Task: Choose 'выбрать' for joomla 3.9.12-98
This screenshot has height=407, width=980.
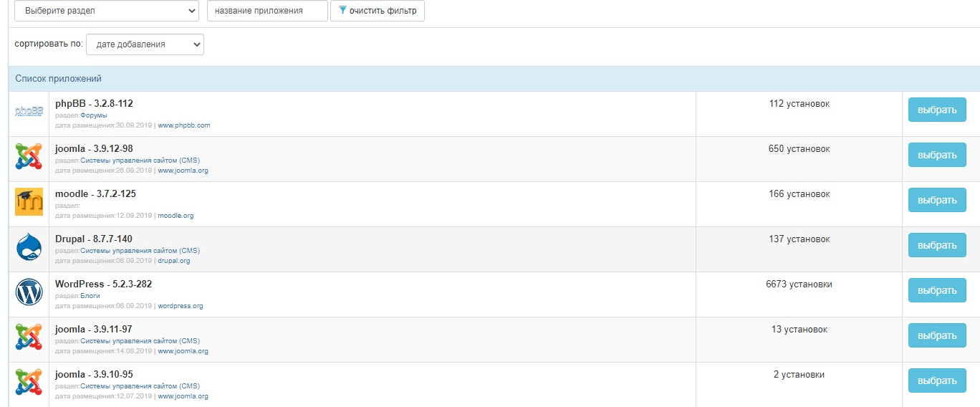Action: coord(937,155)
